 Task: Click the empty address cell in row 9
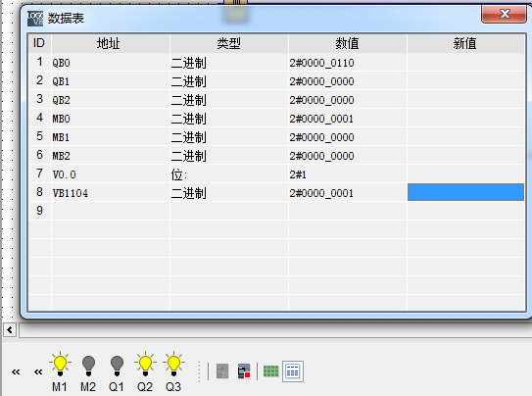tap(111, 211)
